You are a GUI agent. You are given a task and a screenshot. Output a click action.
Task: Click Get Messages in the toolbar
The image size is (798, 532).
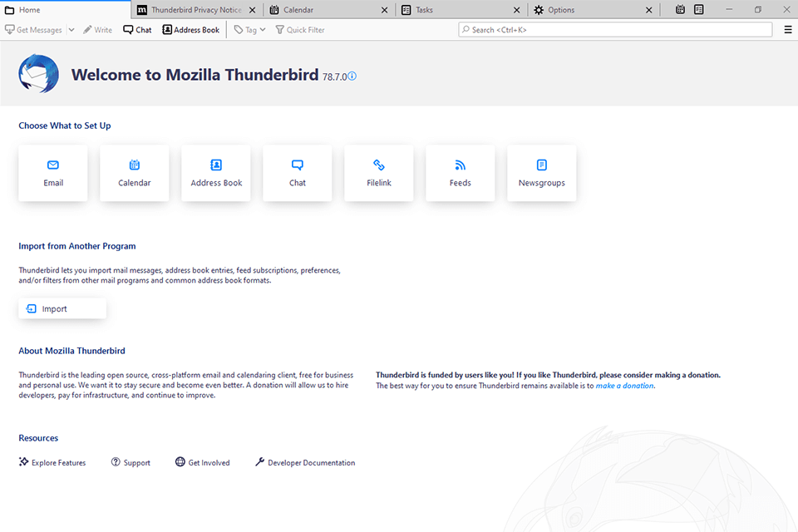(33, 30)
